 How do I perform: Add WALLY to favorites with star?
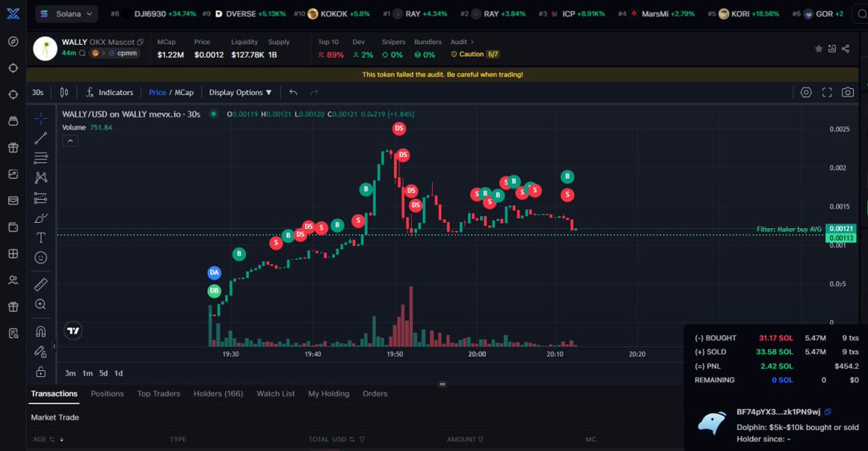click(819, 49)
